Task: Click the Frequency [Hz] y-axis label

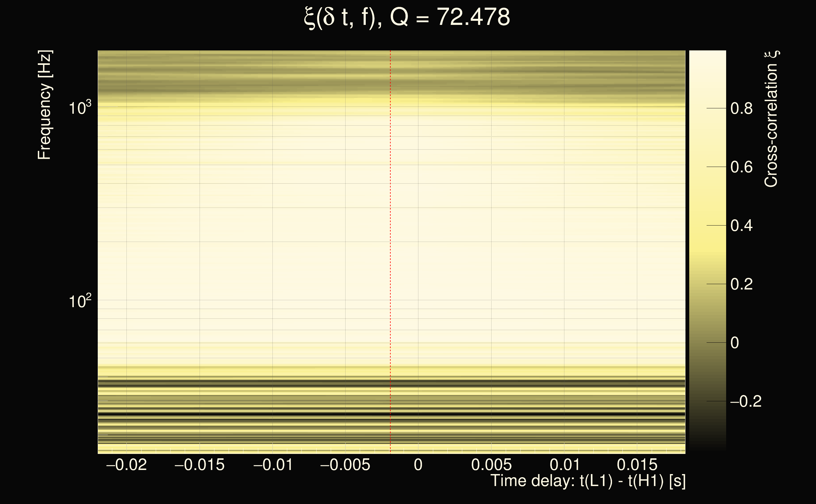Action: pyautogui.click(x=44, y=105)
